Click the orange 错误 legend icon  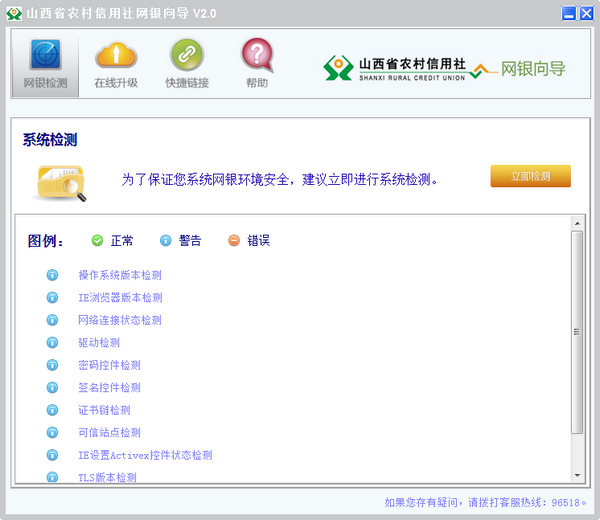pyautogui.click(x=234, y=240)
